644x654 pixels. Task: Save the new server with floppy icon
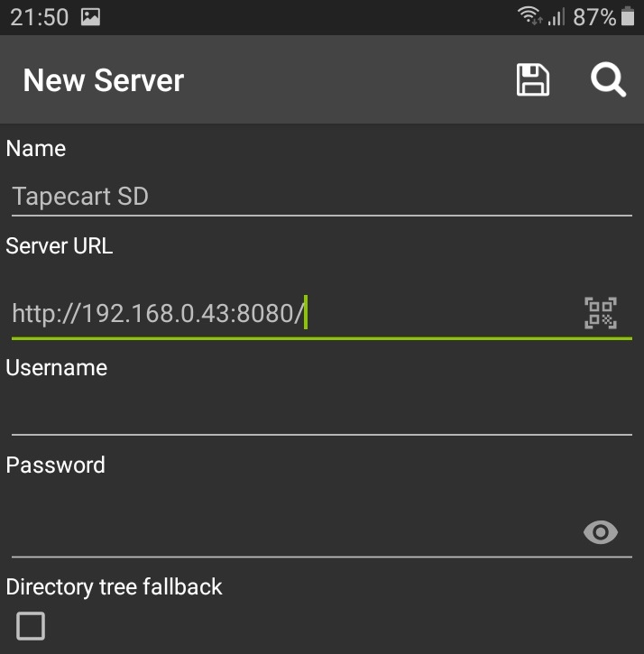point(533,79)
